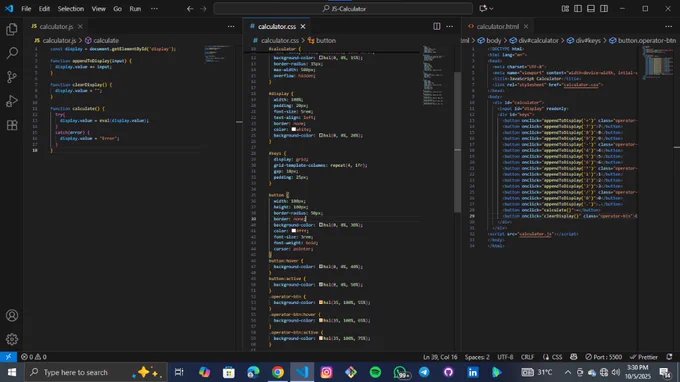The height and width of the screenshot is (382, 680).
Task: Open the Run and Debug view
Action: [x=12, y=101]
